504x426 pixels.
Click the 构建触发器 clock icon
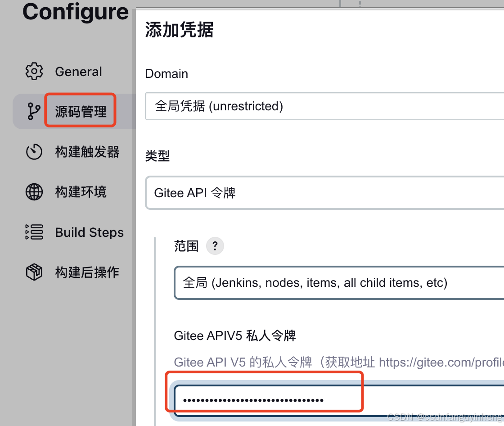[x=34, y=152]
